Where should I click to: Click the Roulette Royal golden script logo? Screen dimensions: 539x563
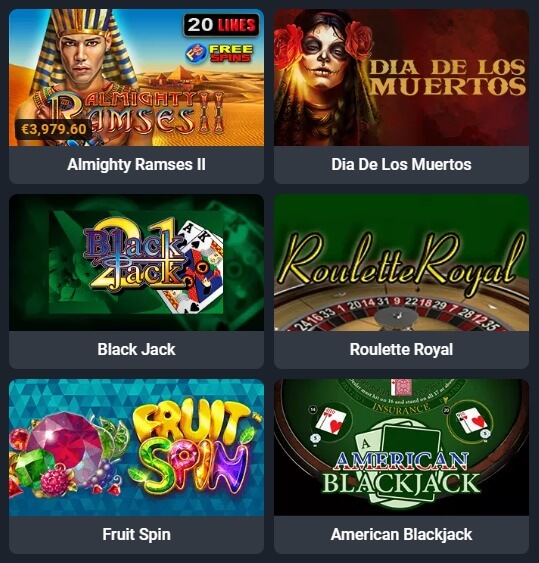401,260
